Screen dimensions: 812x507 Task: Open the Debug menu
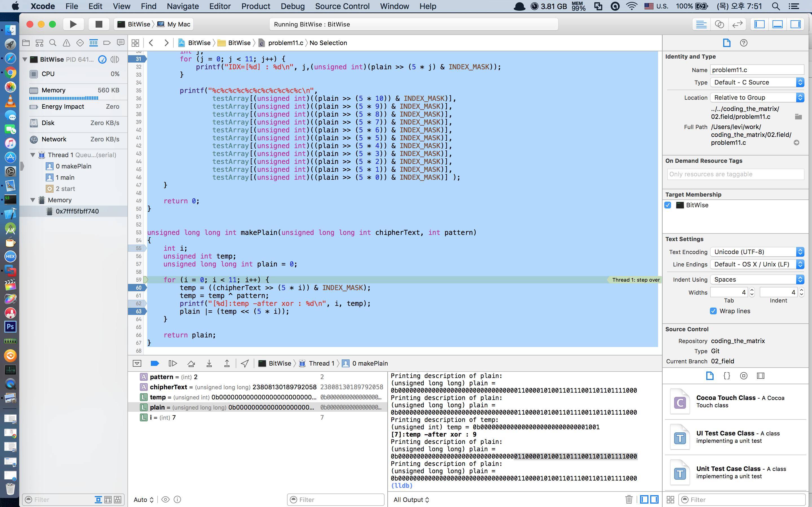click(x=293, y=6)
